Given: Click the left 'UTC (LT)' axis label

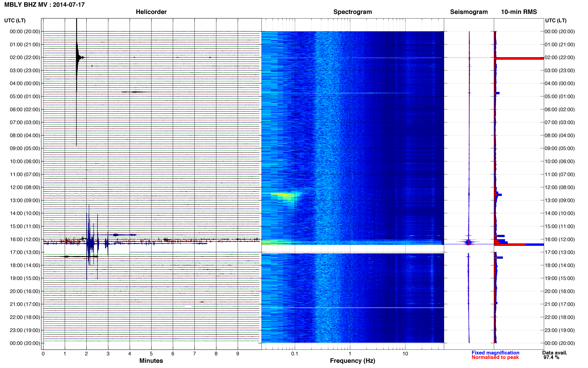Looking at the screenshot, I should pyautogui.click(x=15, y=20).
